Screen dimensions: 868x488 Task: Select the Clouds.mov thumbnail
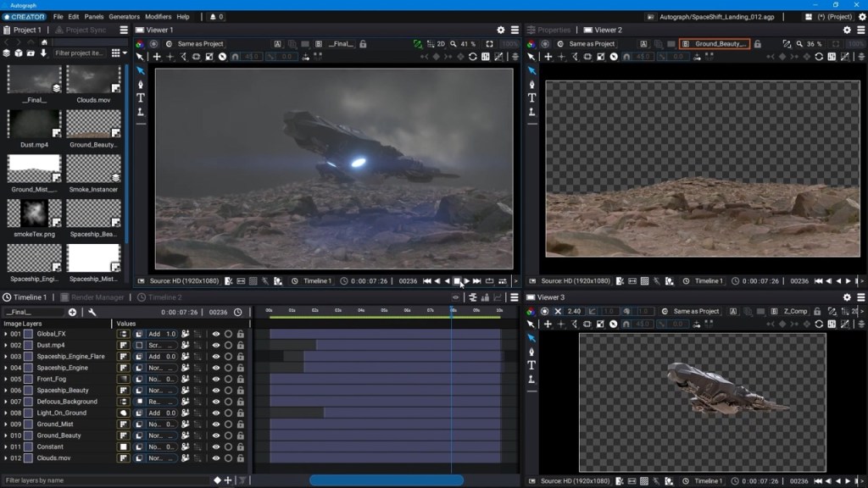(x=93, y=80)
